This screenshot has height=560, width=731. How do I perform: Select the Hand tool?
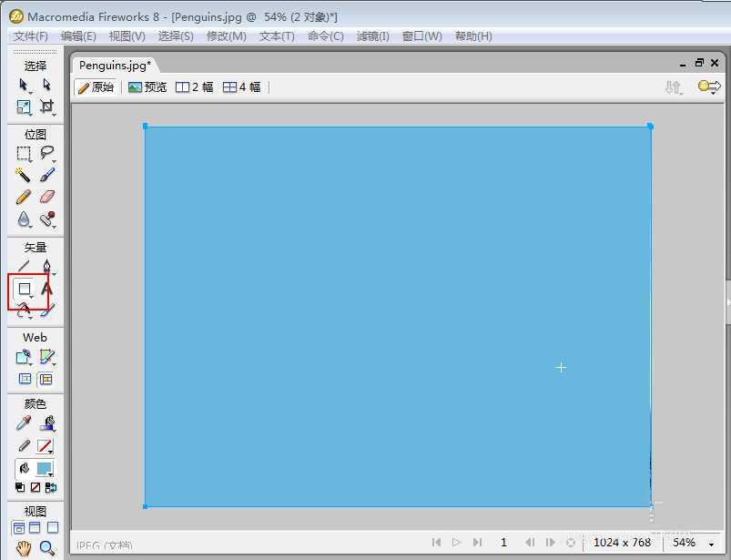pos(25,548)
